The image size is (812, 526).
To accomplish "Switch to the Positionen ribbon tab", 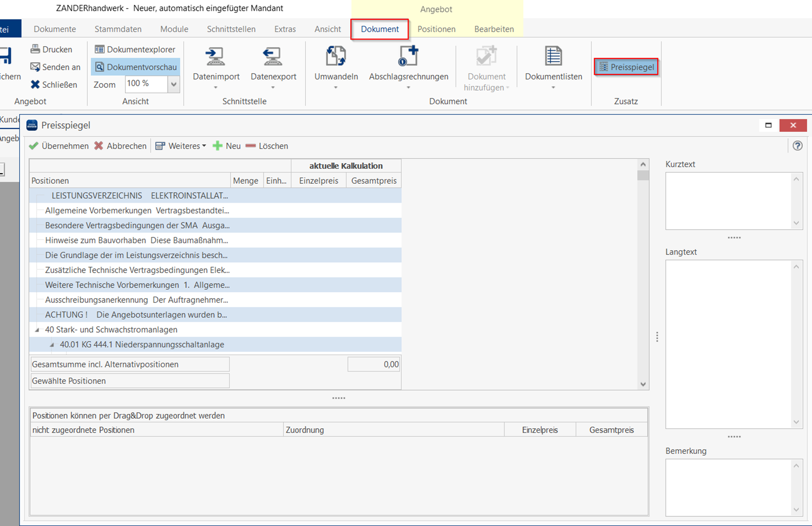I will [436, 29].
